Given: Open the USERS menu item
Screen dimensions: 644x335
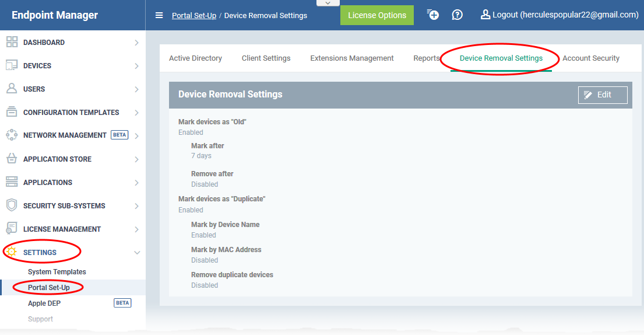Looking at the screenshot, I should (x=34, y=89).
